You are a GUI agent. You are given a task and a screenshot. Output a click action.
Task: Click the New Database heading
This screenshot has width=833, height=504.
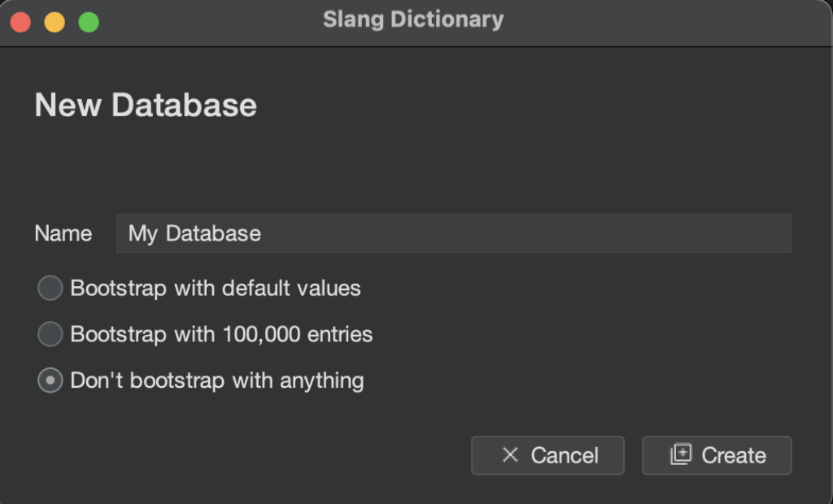(145, 105)
